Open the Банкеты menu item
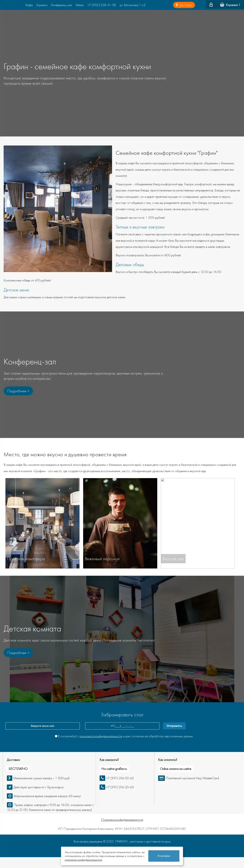244x868 pixels. click(x=42, y=5)
